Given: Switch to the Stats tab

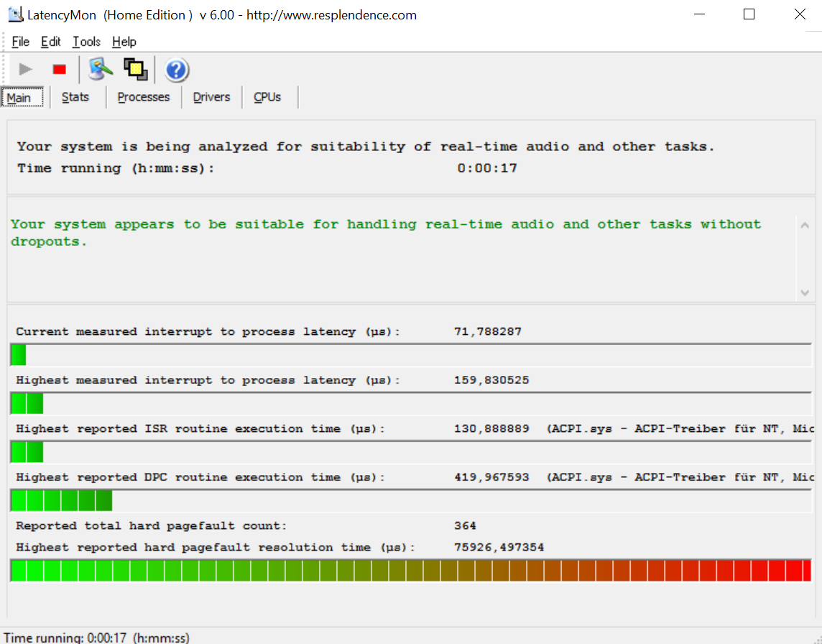Looking at the screenshot, I should coord(75,97).
